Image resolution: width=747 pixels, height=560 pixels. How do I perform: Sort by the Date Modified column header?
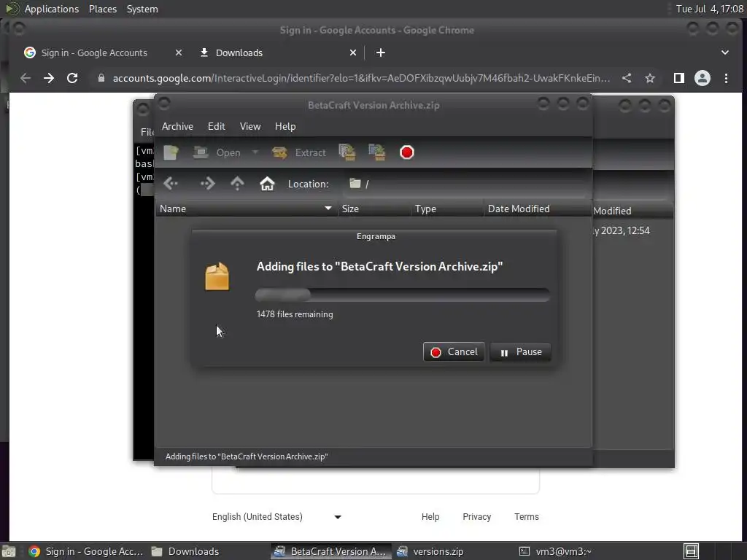[538, 209]
